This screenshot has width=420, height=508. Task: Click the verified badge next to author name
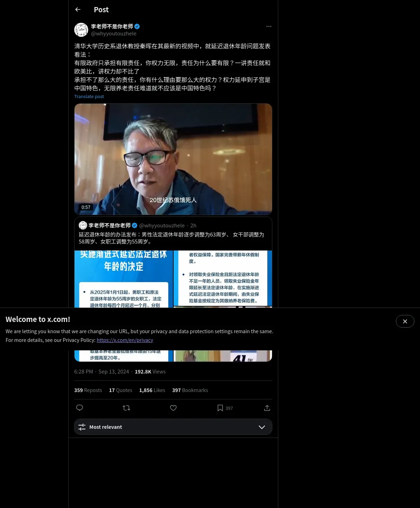(137, 27)
